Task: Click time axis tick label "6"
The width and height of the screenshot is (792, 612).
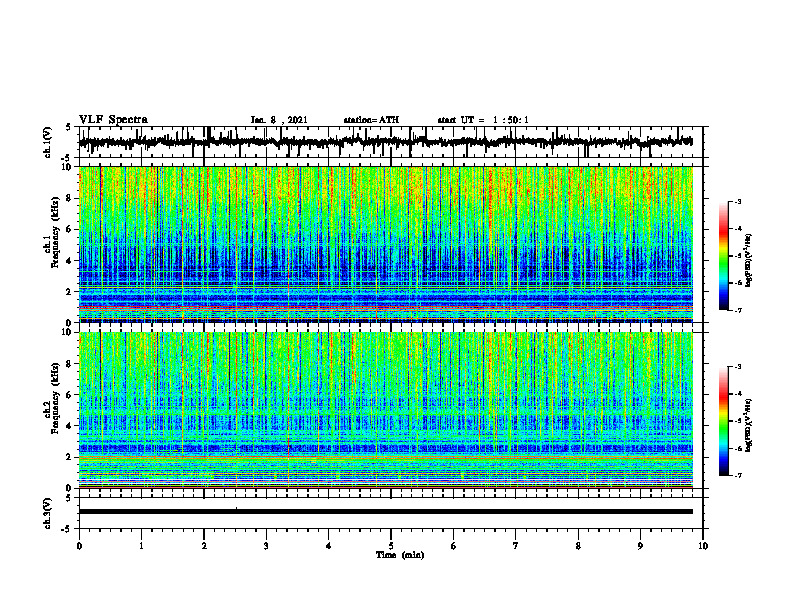Action: tap(454, 546)
